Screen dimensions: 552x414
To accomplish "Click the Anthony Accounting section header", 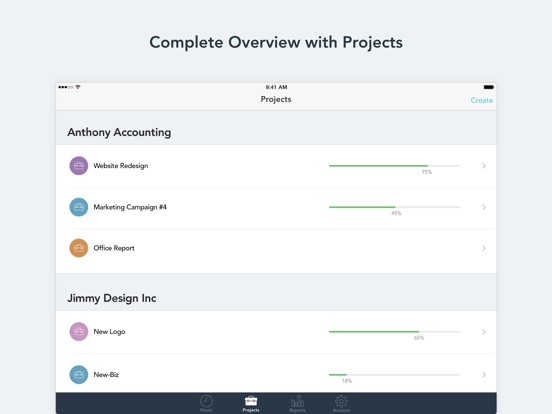I will [119, 132].
